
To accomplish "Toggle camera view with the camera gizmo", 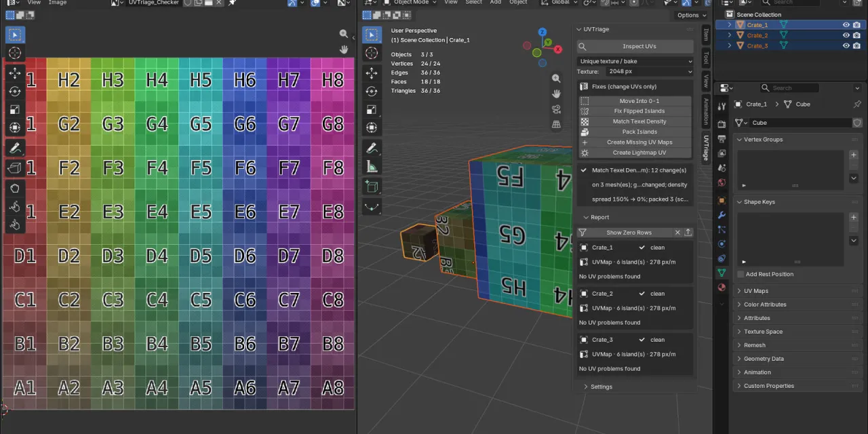I will 556,109.
